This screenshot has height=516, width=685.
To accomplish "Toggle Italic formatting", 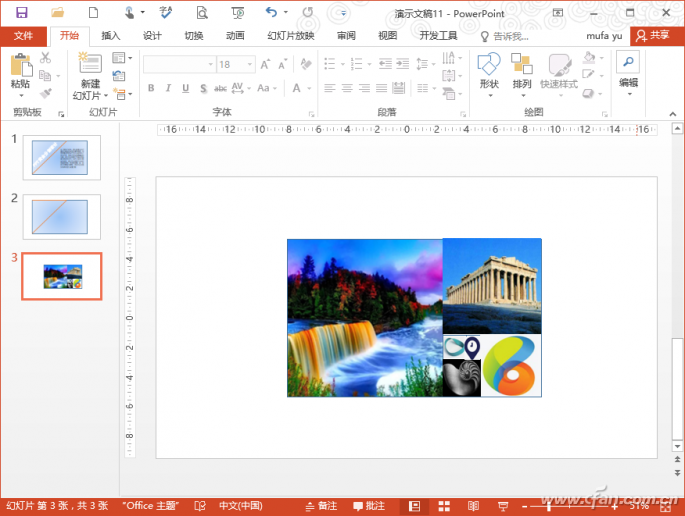I will (x=169, y=88).
